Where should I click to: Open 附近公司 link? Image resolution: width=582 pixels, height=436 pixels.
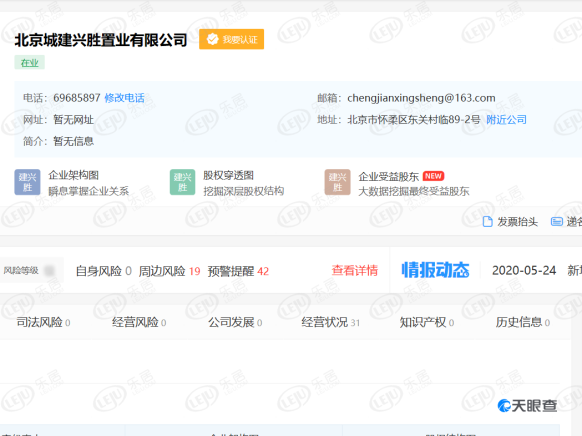pyautogui.click(x=506, y=119)
